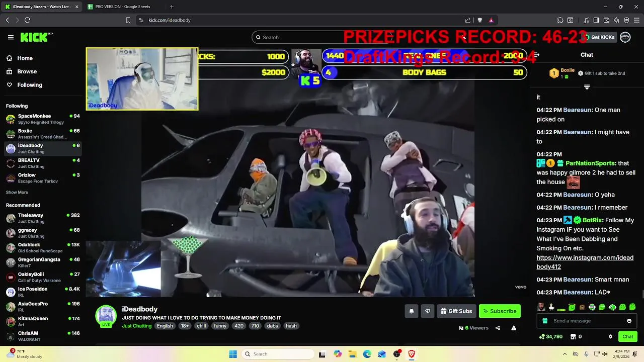Click the gift icon in the message box
Viewport: 644px width, 362px height.
(x=545, y=321)
